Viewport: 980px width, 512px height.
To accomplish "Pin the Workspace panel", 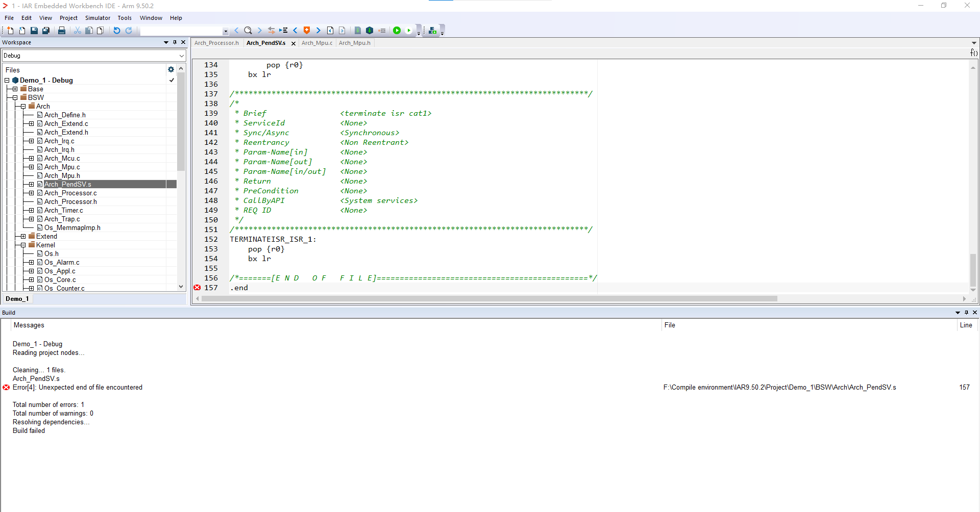I will 175,42.
